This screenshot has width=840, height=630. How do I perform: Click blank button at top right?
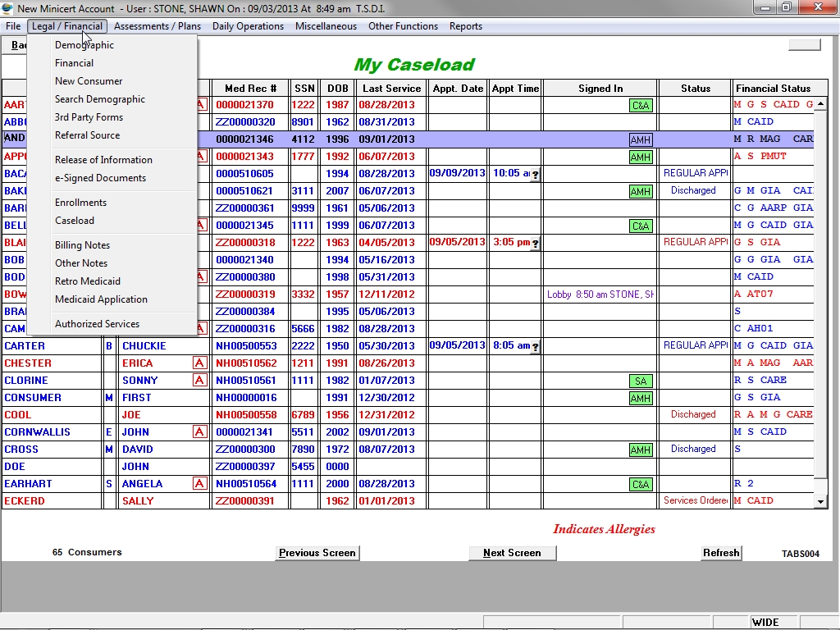(804, 45)
